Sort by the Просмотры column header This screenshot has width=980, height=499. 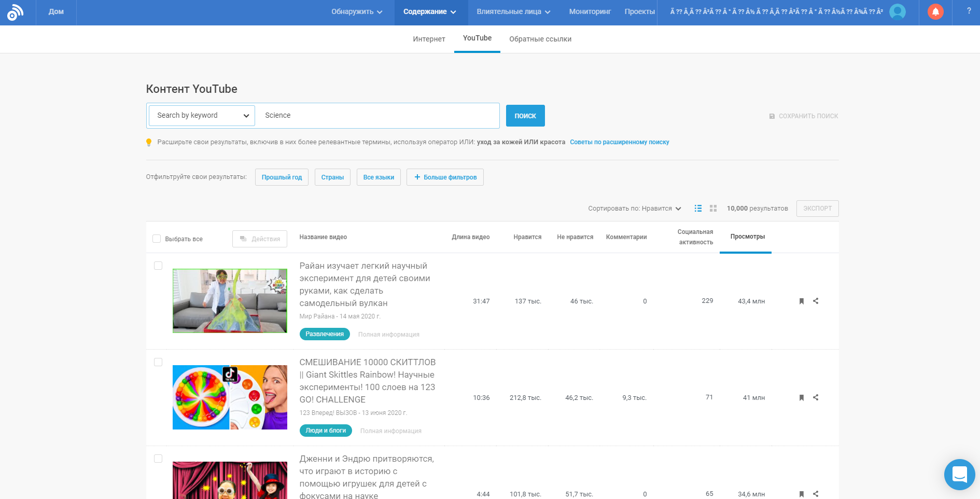pos(747,237)
